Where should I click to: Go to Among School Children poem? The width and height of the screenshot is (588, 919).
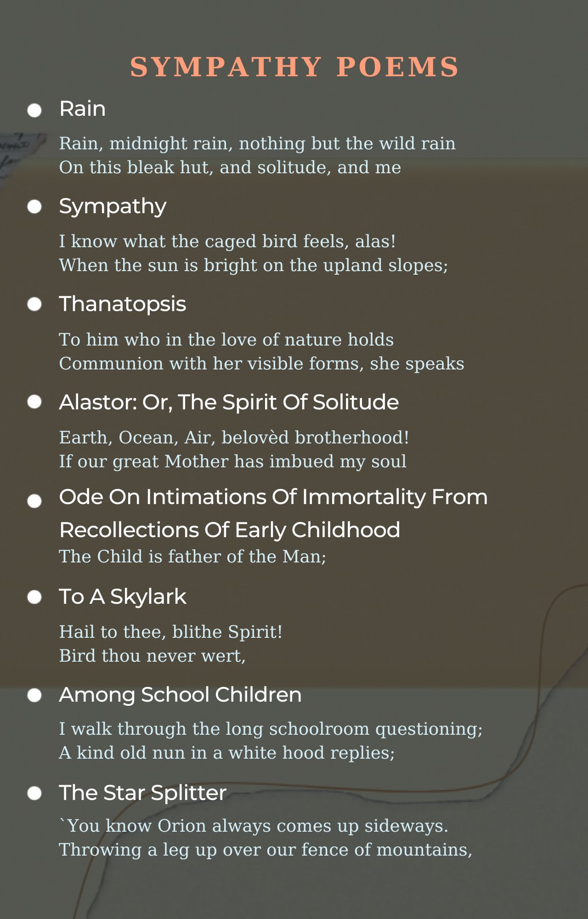[180, 695]
